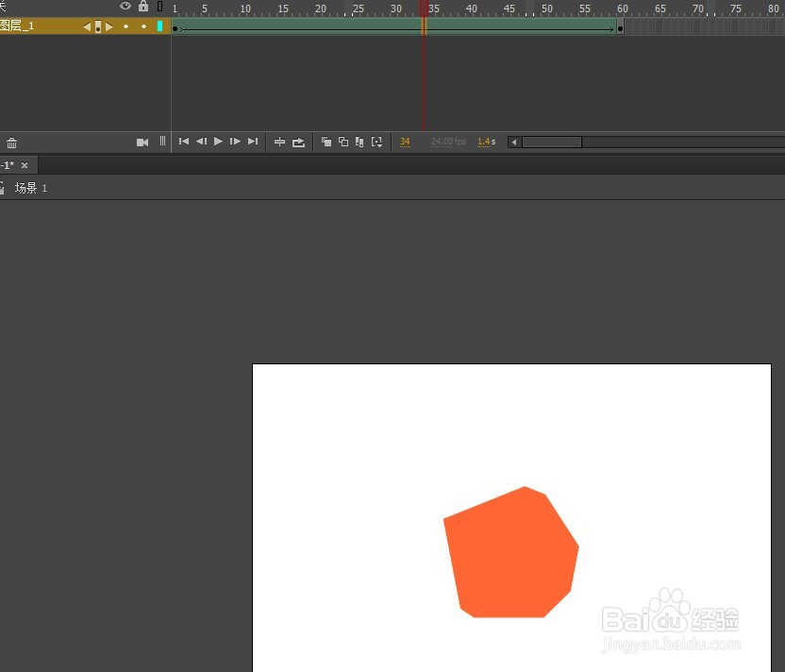Go to the first frame
785x672 pixels.
pyautogui.click(x=184, y=142)
